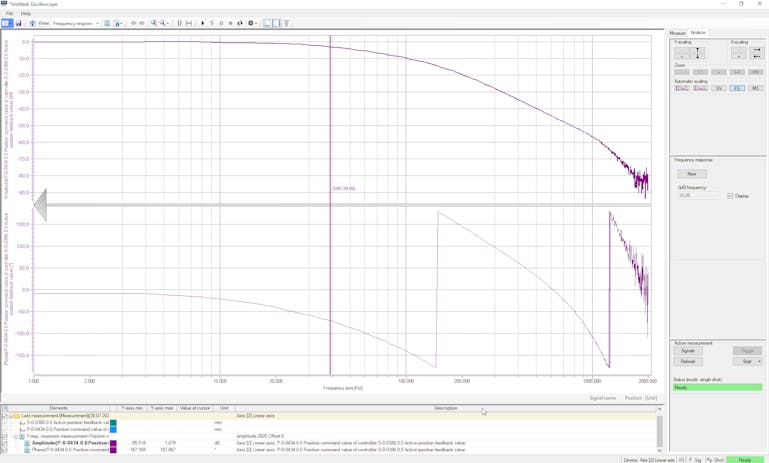Viewport: 769px width, 463px height.
Task: Click the last toolbar icon with stacked bars
Action: [x=286, y=23]
